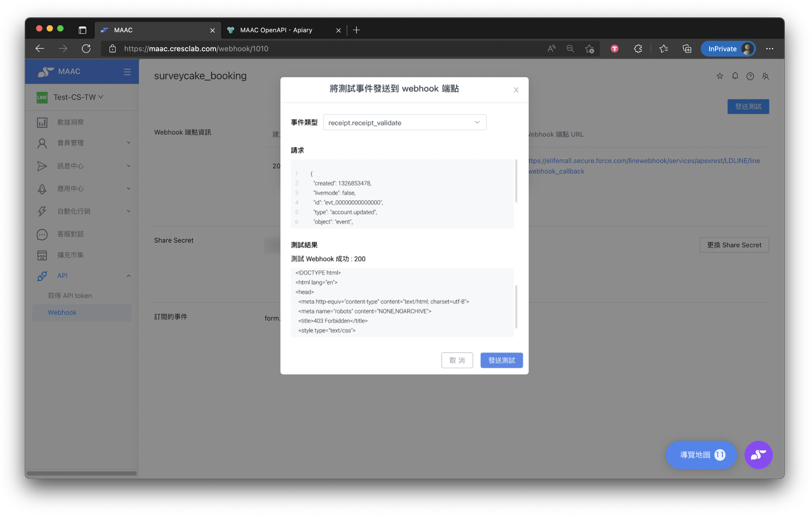Expand the Test-CS-TW account switcher
Screen dimensions: 812x516
coord(78,97)
